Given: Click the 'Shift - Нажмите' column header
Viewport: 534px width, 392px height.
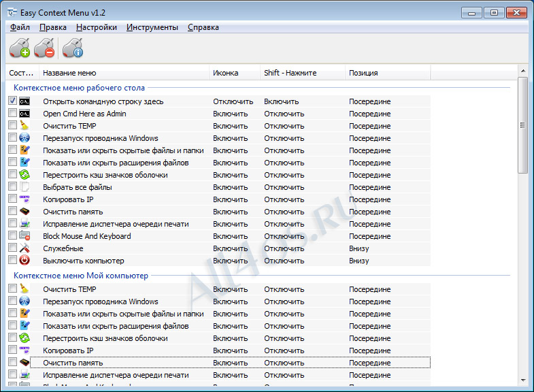Looking at the screenshot, I should tap(303, 73).
